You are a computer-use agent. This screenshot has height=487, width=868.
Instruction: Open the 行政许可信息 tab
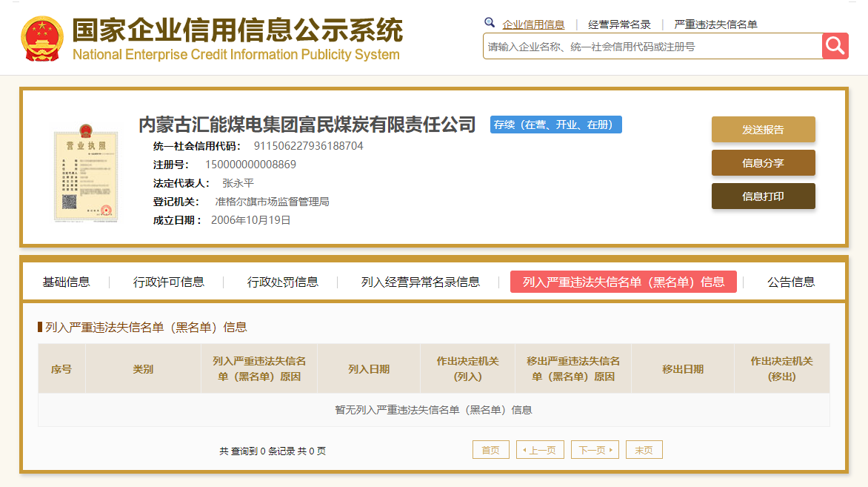click(x=168, y=282)
